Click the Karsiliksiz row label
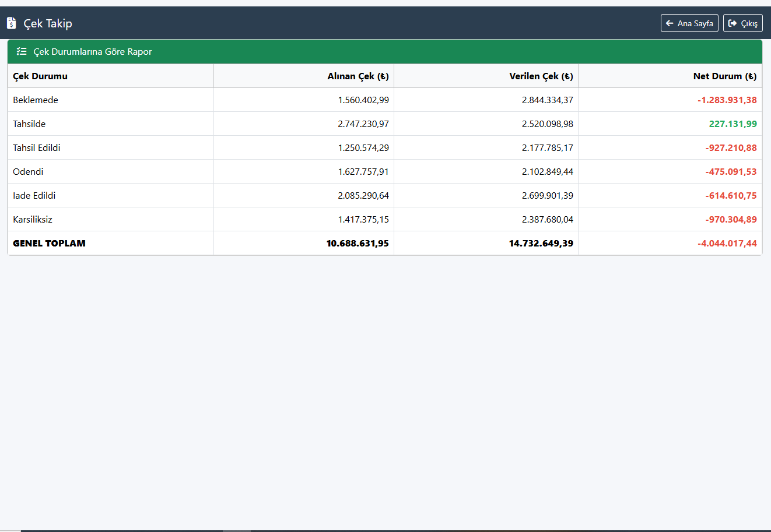The image size is (771, 532). tap(33, 220)
